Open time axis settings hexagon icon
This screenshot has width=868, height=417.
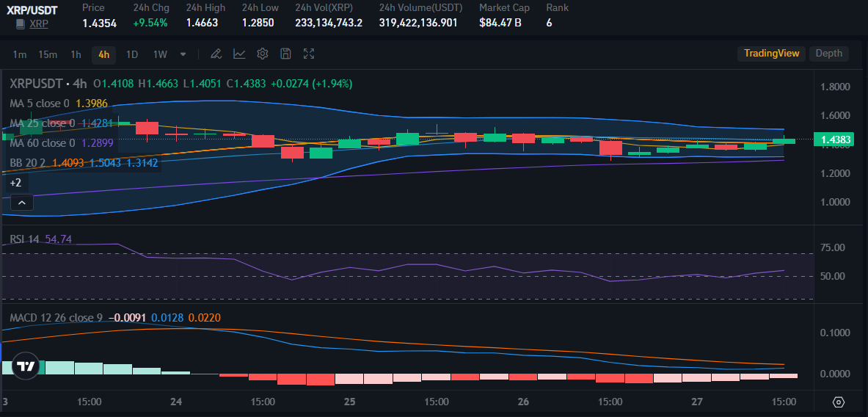[839, 402]
